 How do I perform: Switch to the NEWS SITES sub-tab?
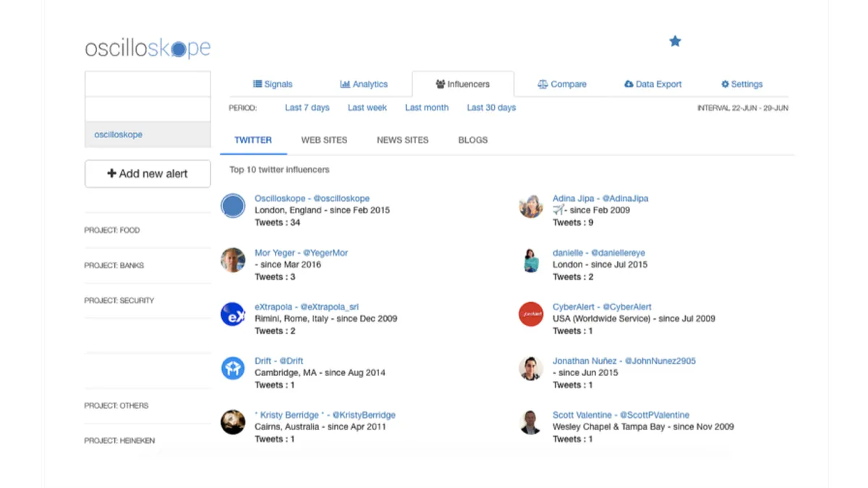click(x=403, y=140)
